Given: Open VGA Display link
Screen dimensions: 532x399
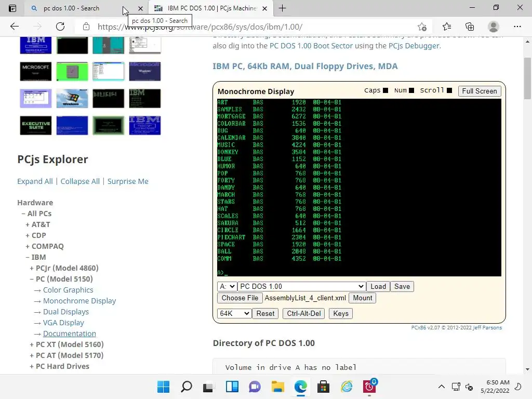Looking at the screenshot, I should (63, 322).
